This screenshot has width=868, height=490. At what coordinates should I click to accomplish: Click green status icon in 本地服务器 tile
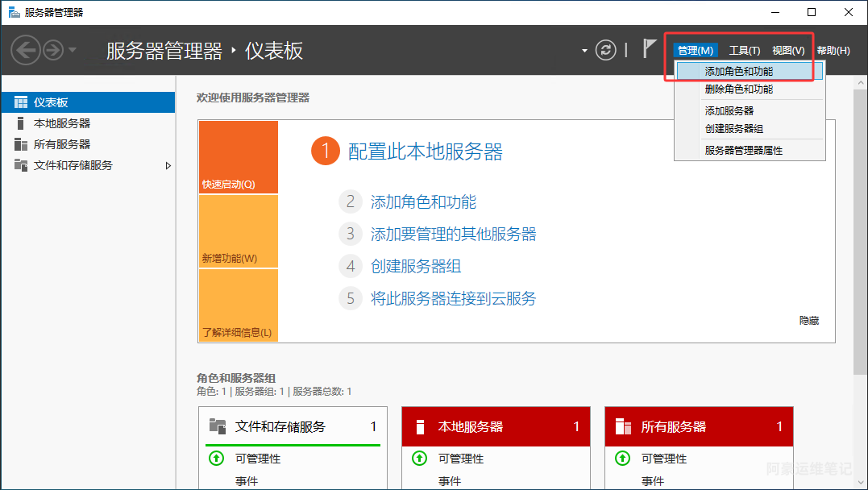click(x=420, y=459)
